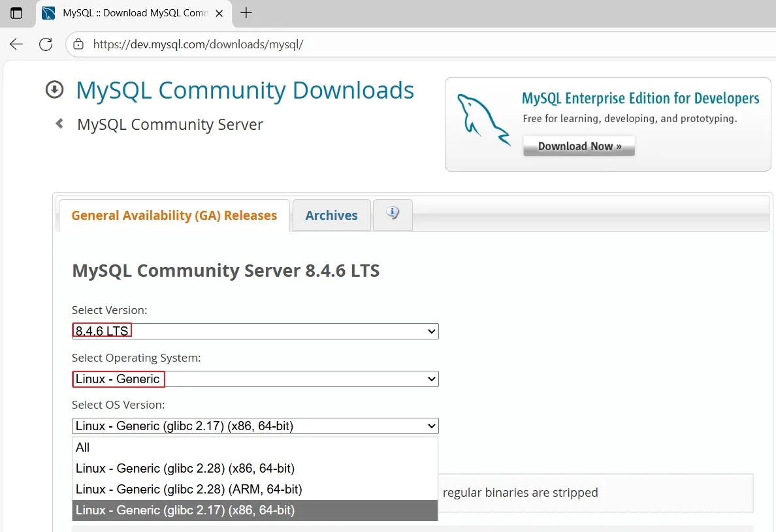Click the Select Operating System label

coord(136,358)
